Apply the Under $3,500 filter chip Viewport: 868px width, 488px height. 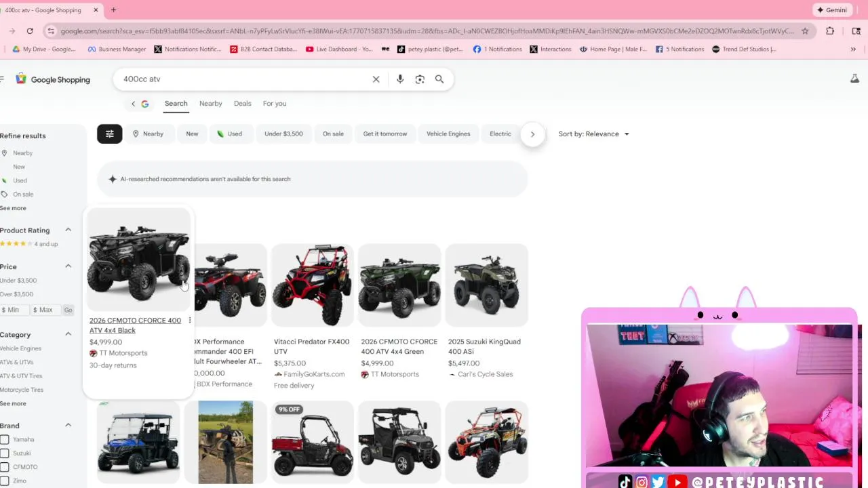[x=283, y=134]
